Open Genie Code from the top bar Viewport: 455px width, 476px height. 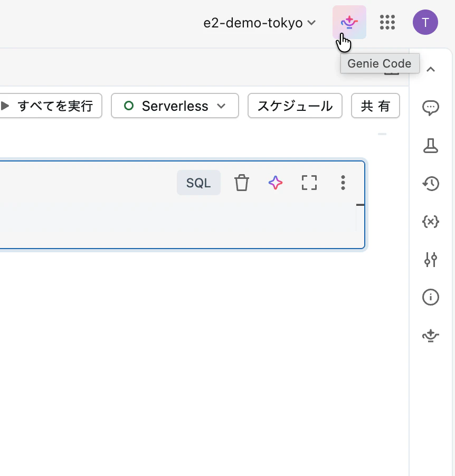(x=349, y=22)
